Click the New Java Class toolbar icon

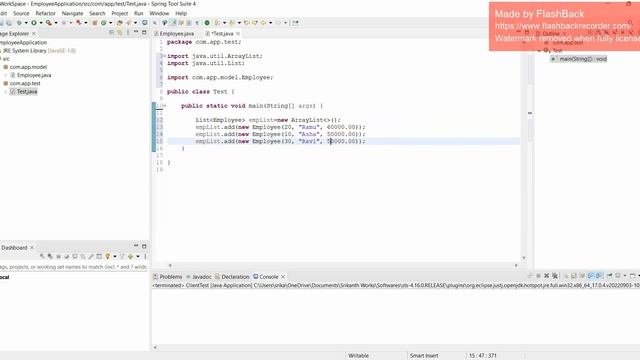click(104, 23)
